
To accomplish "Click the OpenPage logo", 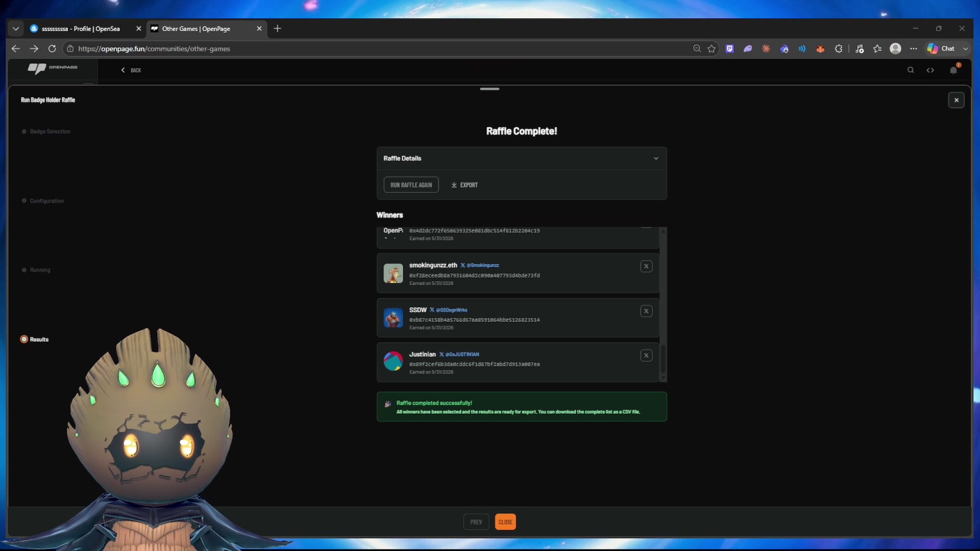I will click(53, 68).
